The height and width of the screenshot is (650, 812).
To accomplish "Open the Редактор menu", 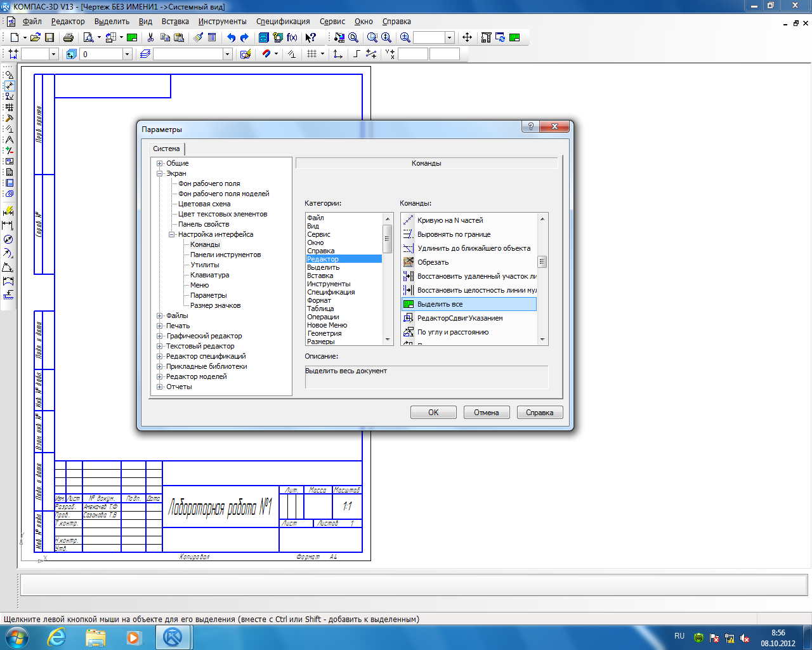I will (68, 21).
